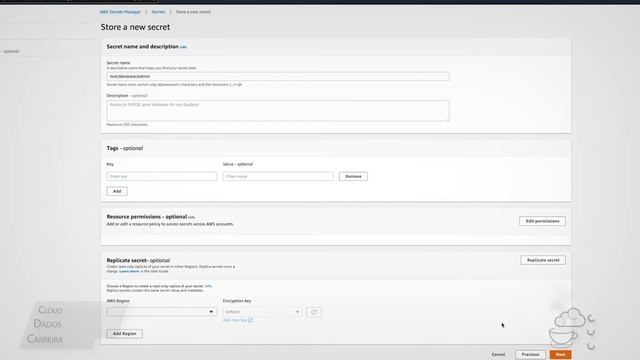Edit the Secret name input field
The image size is (640, 360).
278,76
